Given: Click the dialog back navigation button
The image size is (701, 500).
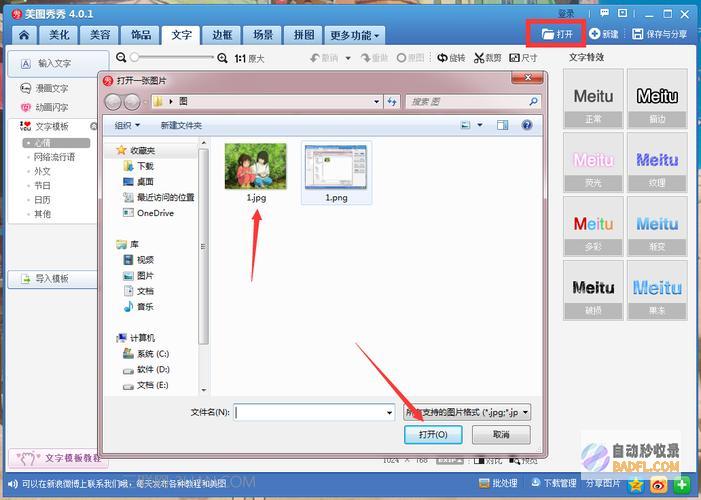Looking at the screenshot, I should pyautogui.click(x=113, y=102).
